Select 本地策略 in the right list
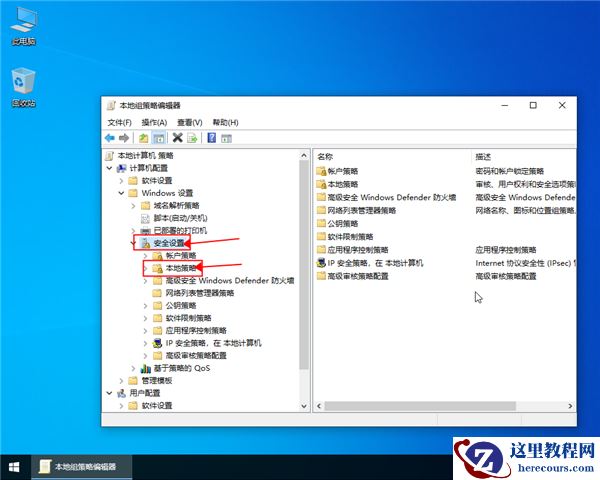Image resolution: width=600 pixels, height=480 pixels. click(x=342, y=184)
